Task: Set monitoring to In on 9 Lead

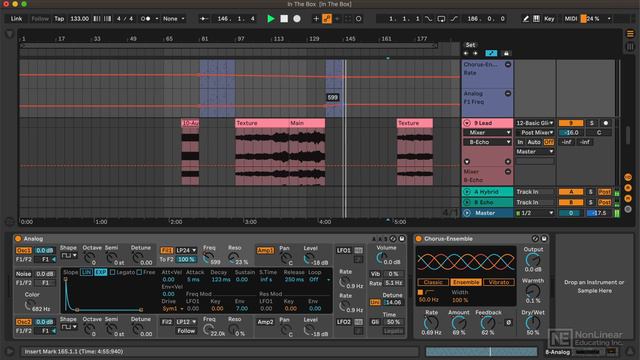Action: (x=520, y=142)
